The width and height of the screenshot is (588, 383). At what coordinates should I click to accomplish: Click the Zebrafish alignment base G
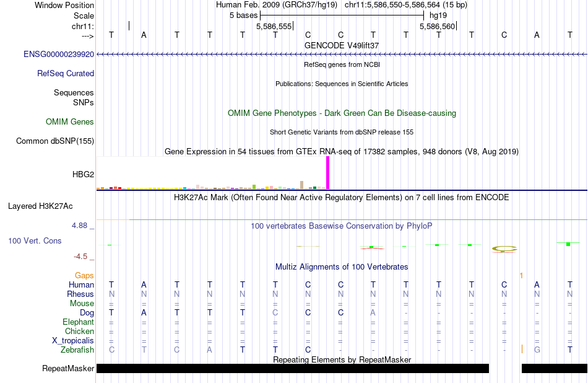(537, 350)
